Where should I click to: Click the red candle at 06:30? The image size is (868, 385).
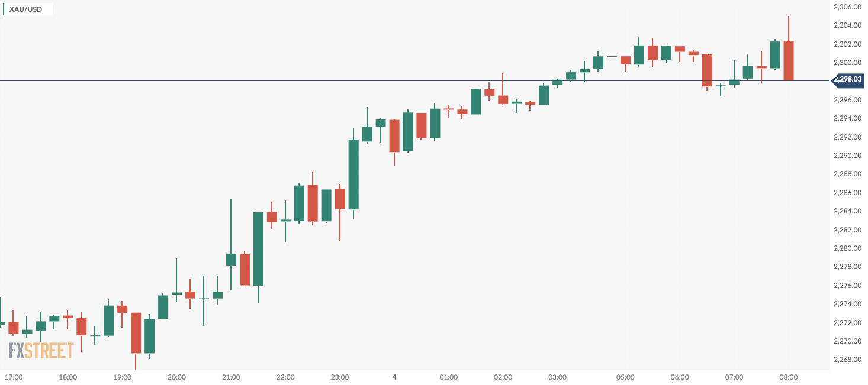707,70
